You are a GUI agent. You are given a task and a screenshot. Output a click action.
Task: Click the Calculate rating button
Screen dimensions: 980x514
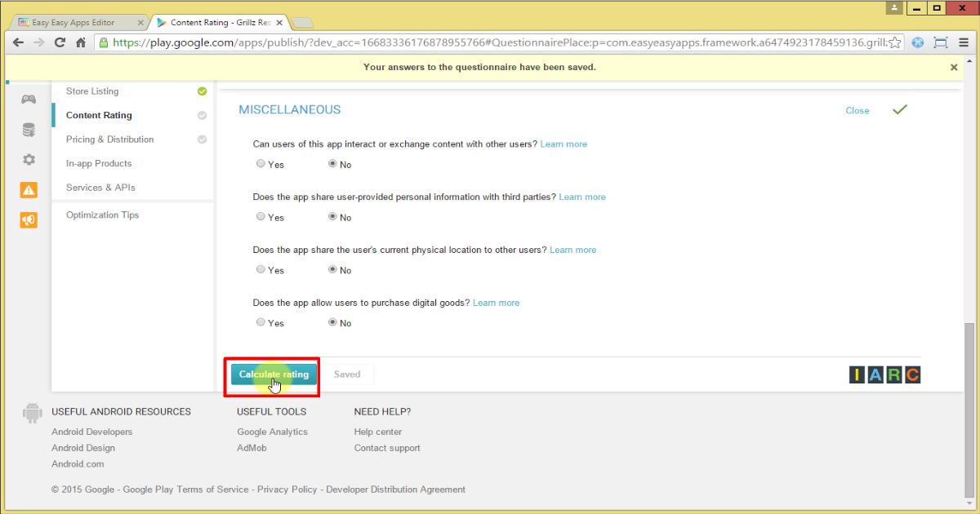tap(273, 374)
